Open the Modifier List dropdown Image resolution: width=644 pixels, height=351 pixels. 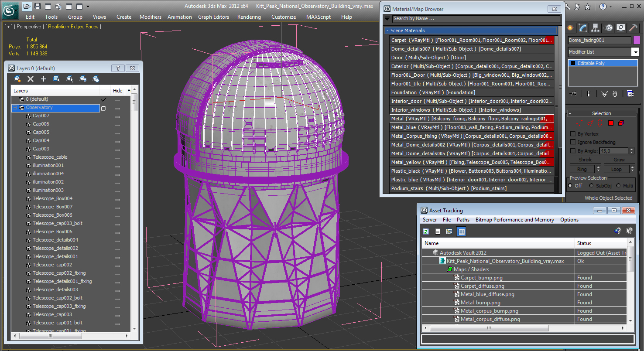click(x=635, y=52)
